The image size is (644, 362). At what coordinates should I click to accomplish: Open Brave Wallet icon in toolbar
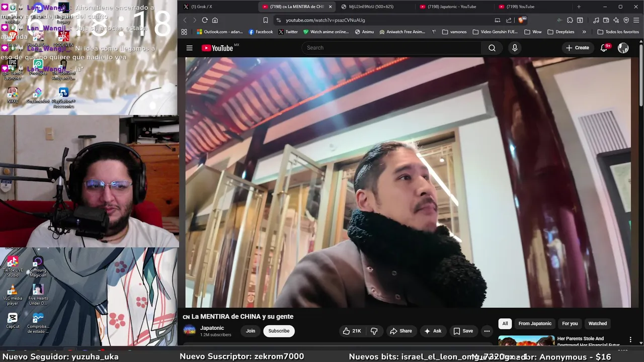(x=606, y=20)
